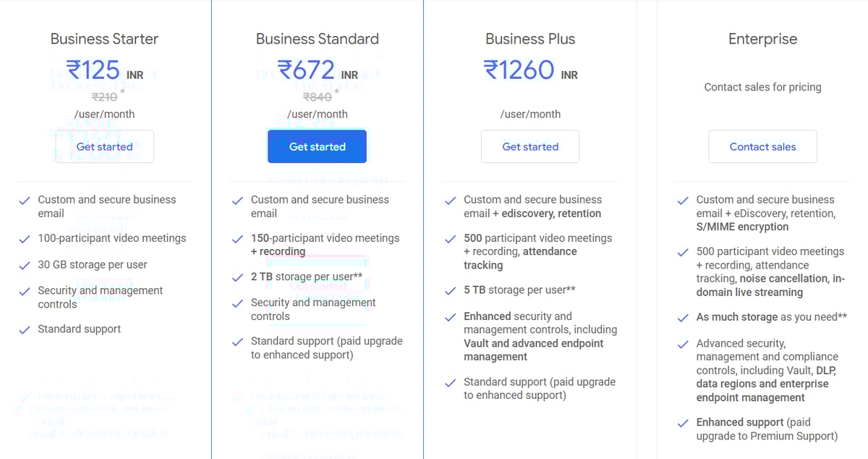Click the struck-through ₹840 original price
This screenshot has height=459, width=868.
coord(317,96)
